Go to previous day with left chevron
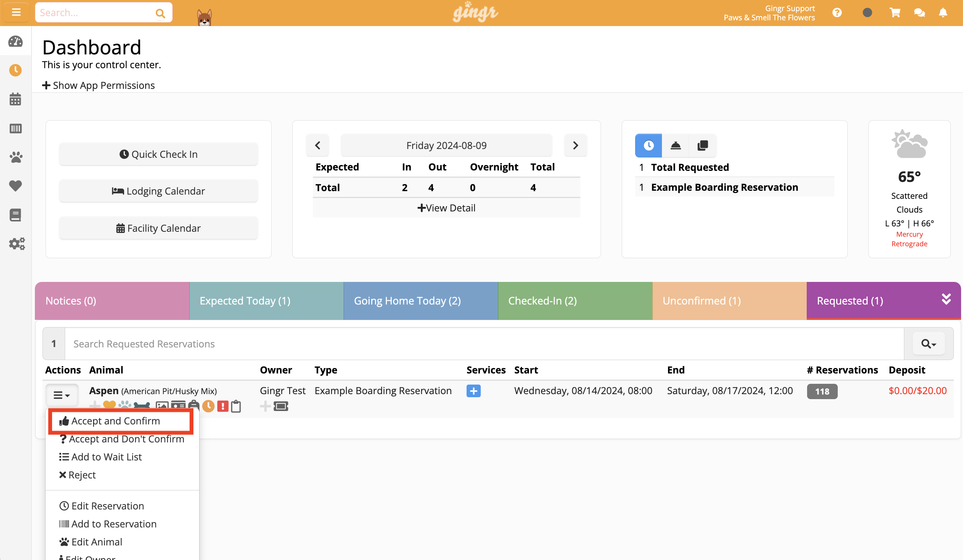Screen dimensions: 963x560 coord(318,146)
